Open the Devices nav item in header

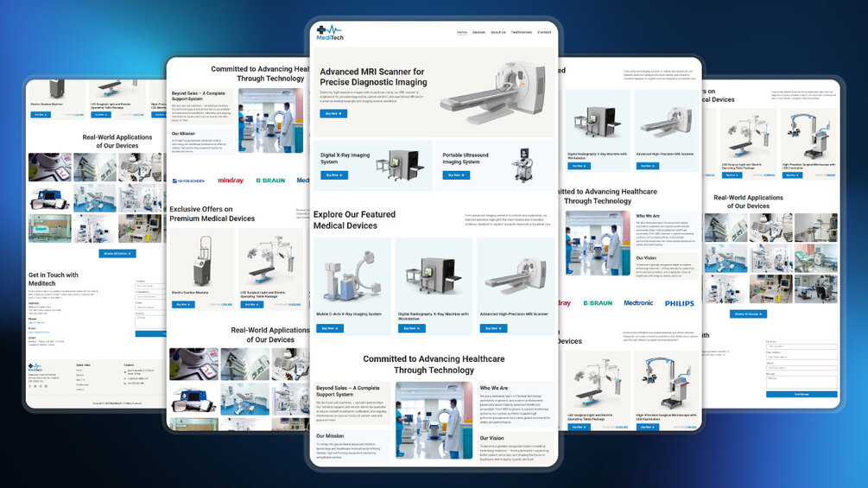[x=478, y=32]
